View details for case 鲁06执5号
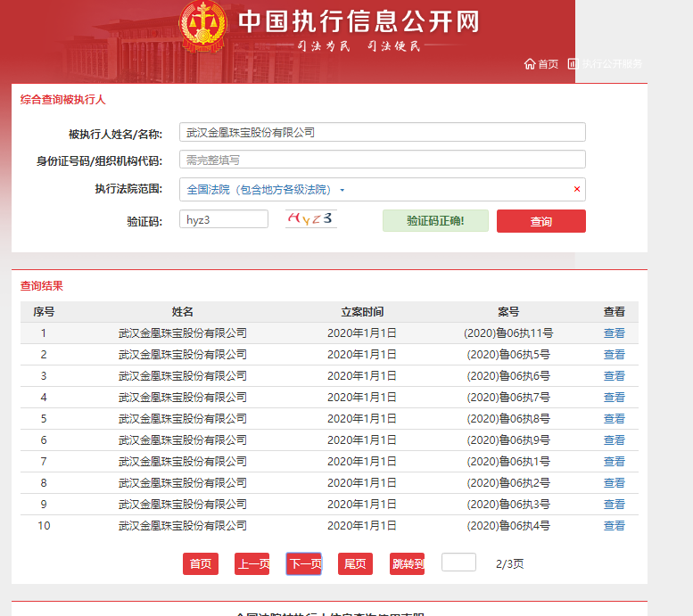Viewport: 693px width, 616px height. pyautogui.click(x=615, y=355)
